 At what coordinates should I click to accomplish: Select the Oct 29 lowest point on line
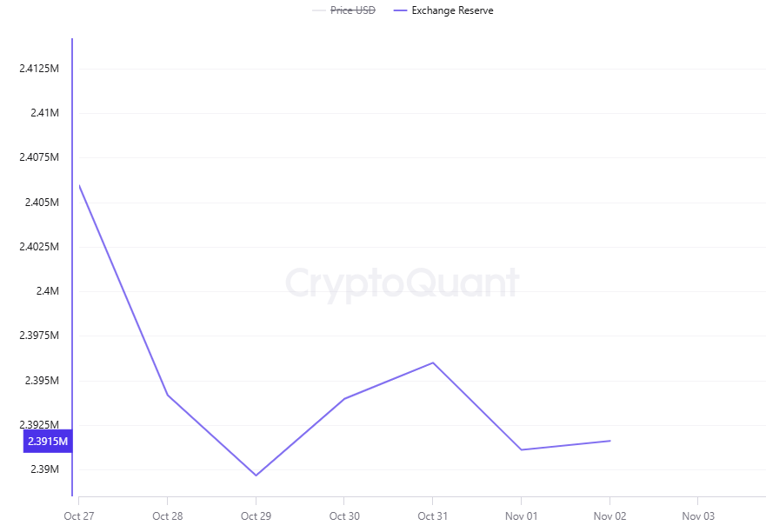point(256,475)
